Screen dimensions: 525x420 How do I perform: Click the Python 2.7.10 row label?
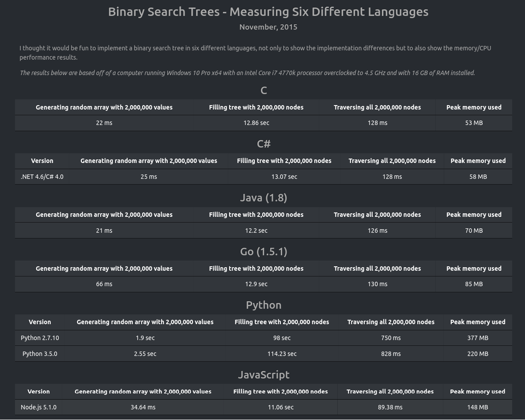[x=40, y=338]
